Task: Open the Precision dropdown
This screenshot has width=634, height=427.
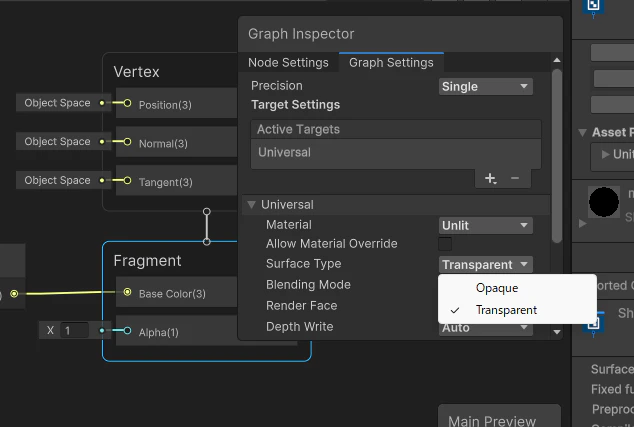Action: click(x=486, y=86)
